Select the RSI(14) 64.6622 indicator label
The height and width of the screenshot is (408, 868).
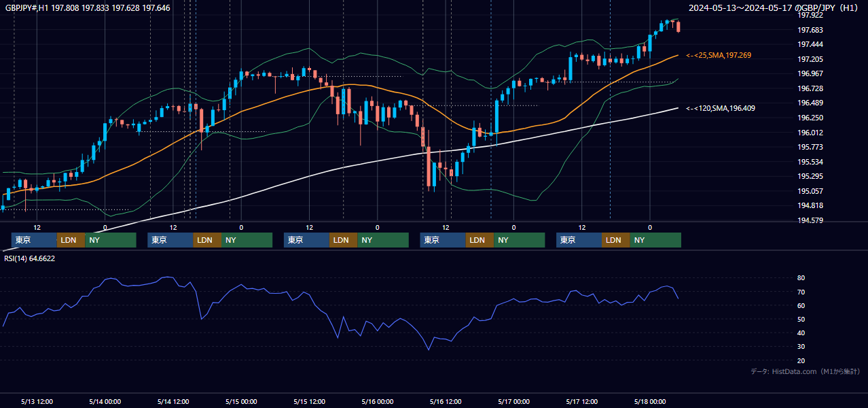[x=30, y=258]
